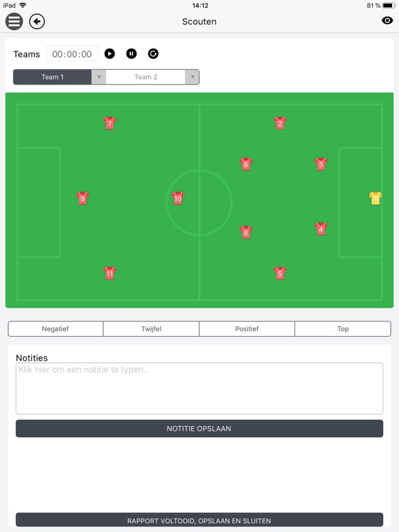Toggle the eye visibility icon
This screenshot has height=532, width=399.
point(387,21)
